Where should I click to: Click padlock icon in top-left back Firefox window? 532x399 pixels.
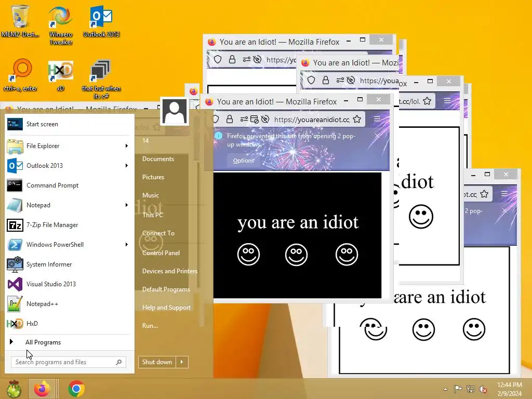[232, 60]
